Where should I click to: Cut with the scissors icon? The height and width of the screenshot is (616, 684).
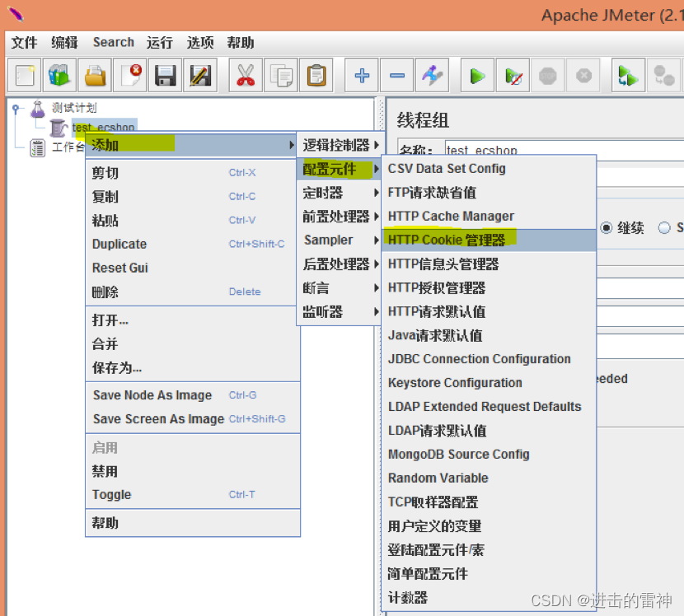(246, 76)
